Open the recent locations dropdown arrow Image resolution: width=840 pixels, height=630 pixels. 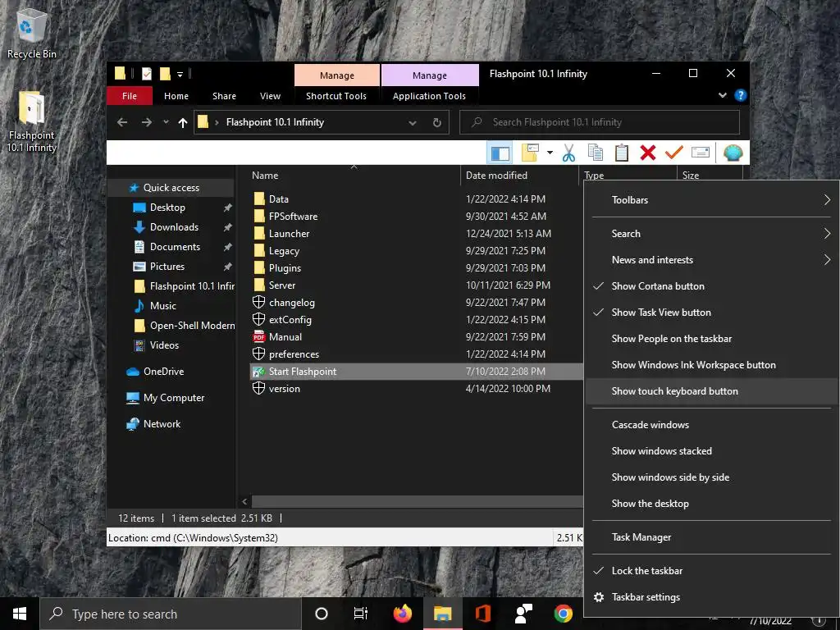[x=166, y=122]
